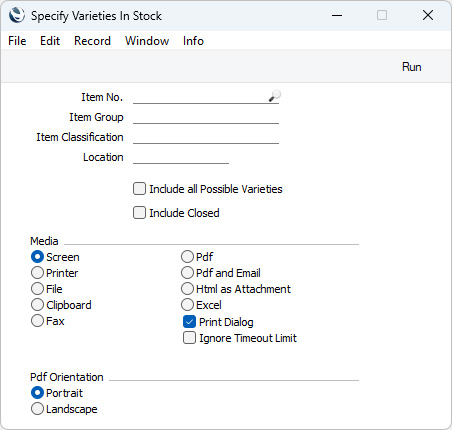This screenshot has height=430, width=452.
Task: Select Clipboard media option
Action: 37,305
